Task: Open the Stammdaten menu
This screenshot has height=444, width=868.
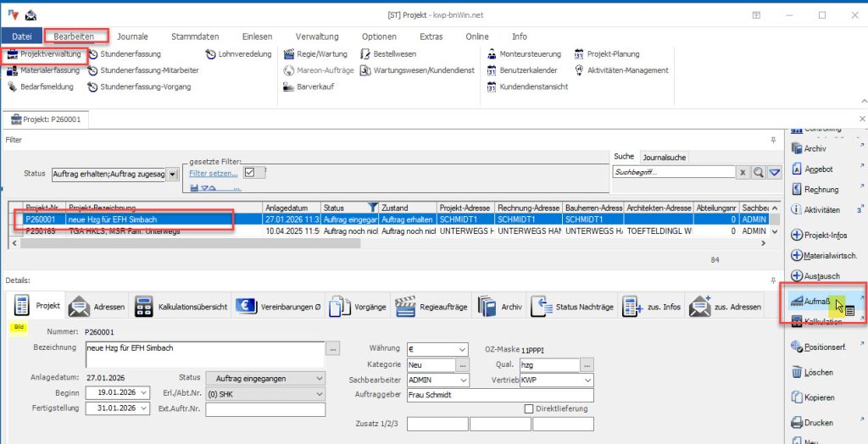Action: coord(195,36)
